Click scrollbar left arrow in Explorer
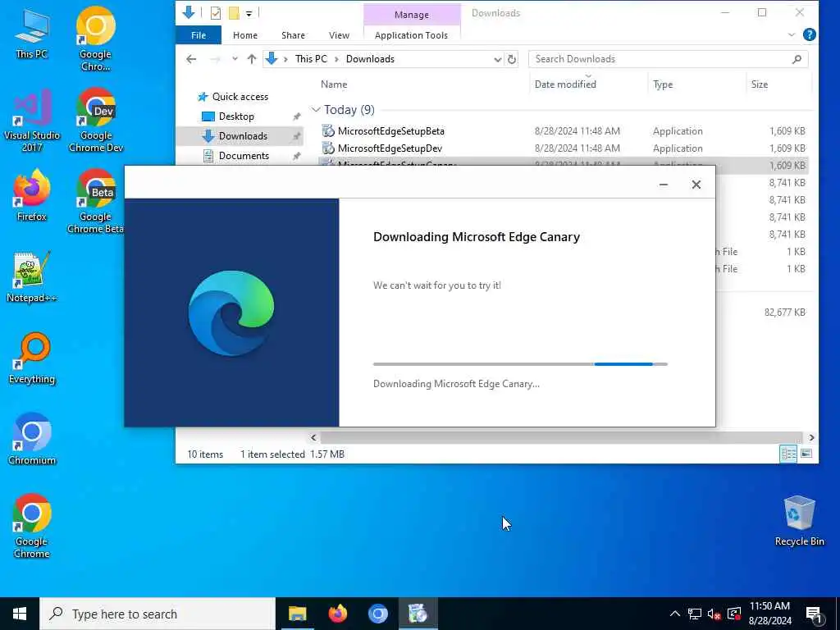 313,438
